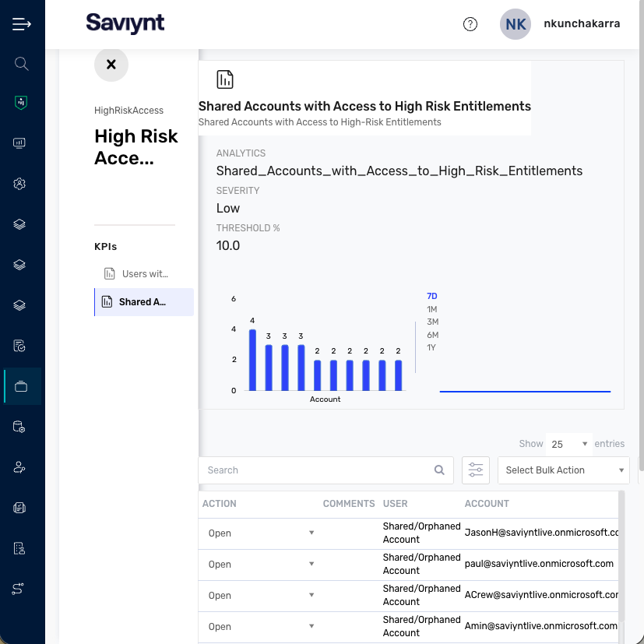Screen dimensions: 644x644
Task: Click the Saviynt logo
Action: (125, 23)
